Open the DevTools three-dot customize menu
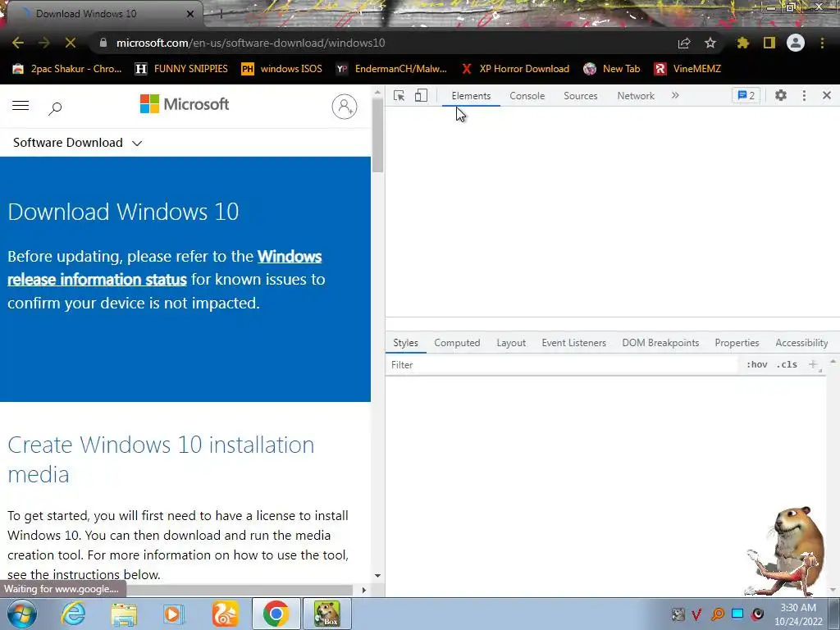This screenshot has height=630, width=840. coord(804,95)
